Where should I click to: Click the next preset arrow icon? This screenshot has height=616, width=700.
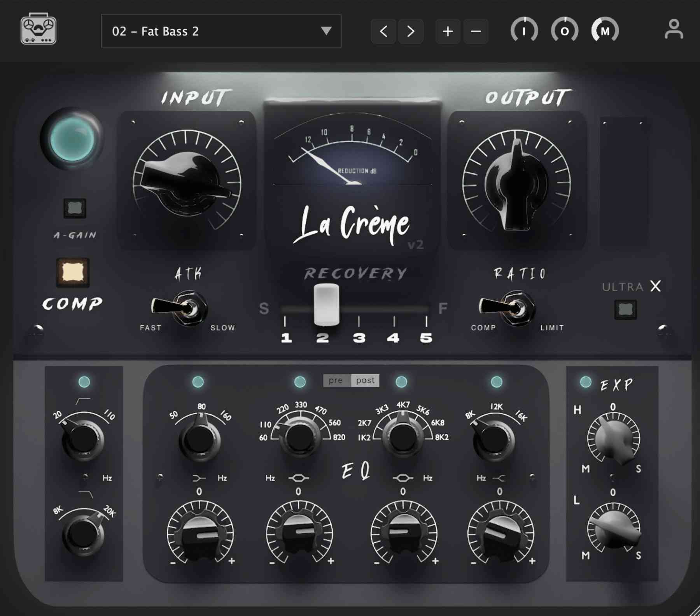click(411, 31)
